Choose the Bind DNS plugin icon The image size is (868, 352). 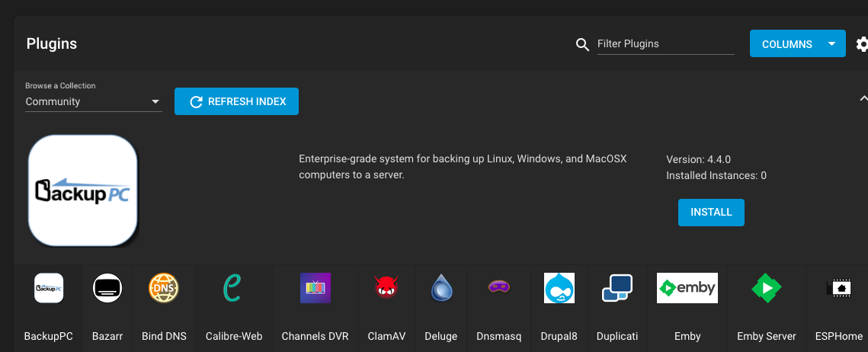164,288
